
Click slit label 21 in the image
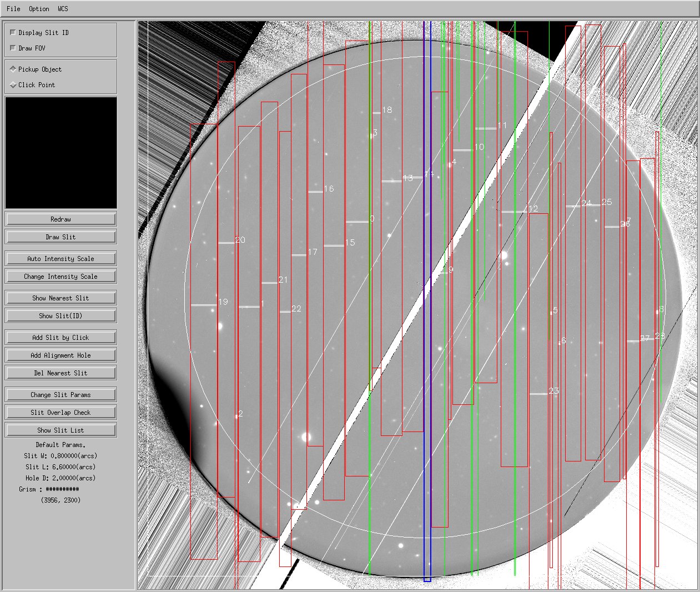pos(283,280)
